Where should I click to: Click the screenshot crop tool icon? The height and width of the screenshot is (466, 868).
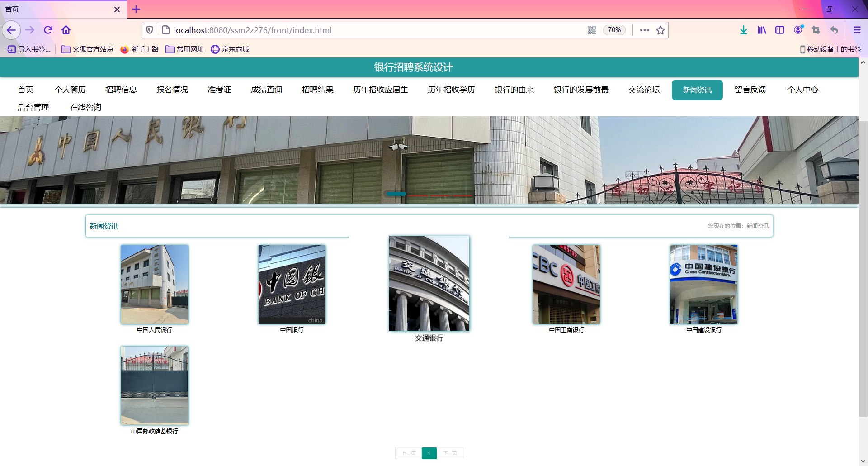[x=816, y=30]
